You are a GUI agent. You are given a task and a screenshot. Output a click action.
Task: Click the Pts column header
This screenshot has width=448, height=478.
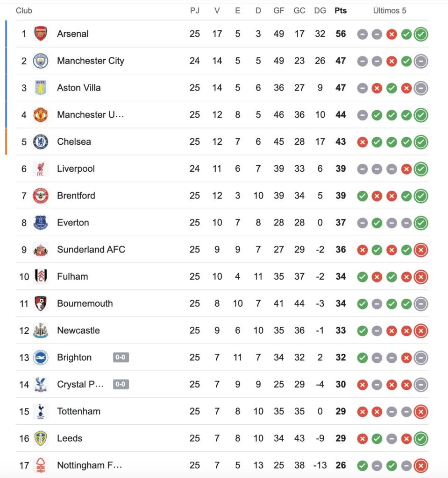click(341, 10)
